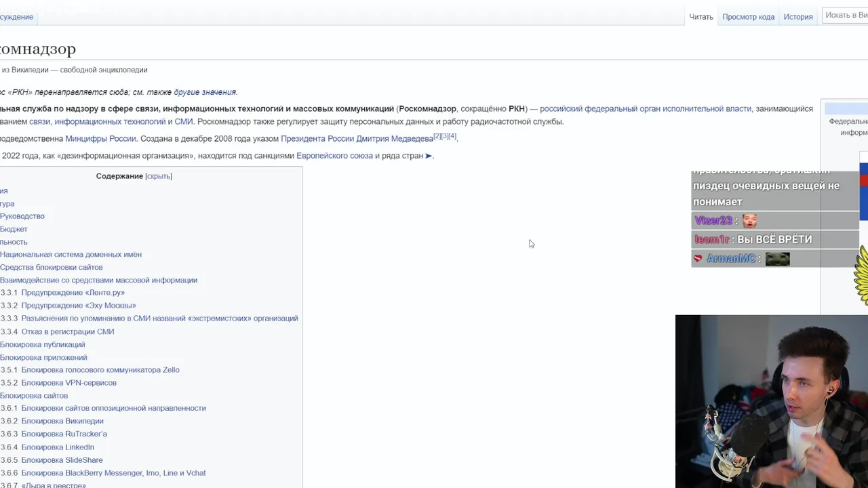Open section 3.3.1 Предупреждение «Ленте.ру»
868x488 pixels.
pos(62,293)
